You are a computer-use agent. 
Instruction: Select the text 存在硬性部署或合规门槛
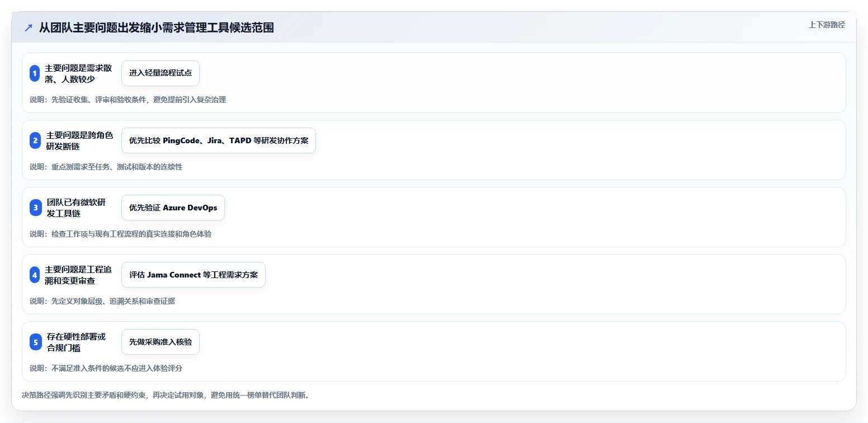click(76, 342)
